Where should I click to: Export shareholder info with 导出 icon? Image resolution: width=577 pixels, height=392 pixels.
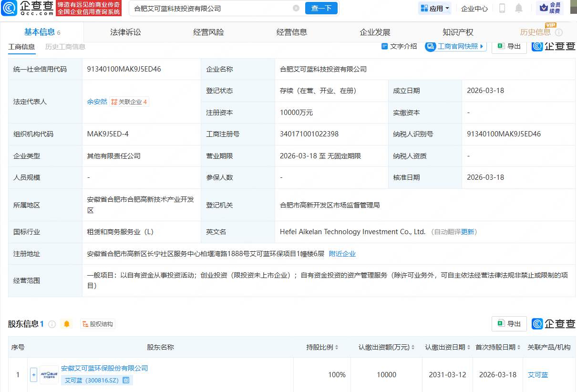coord(508,324)
